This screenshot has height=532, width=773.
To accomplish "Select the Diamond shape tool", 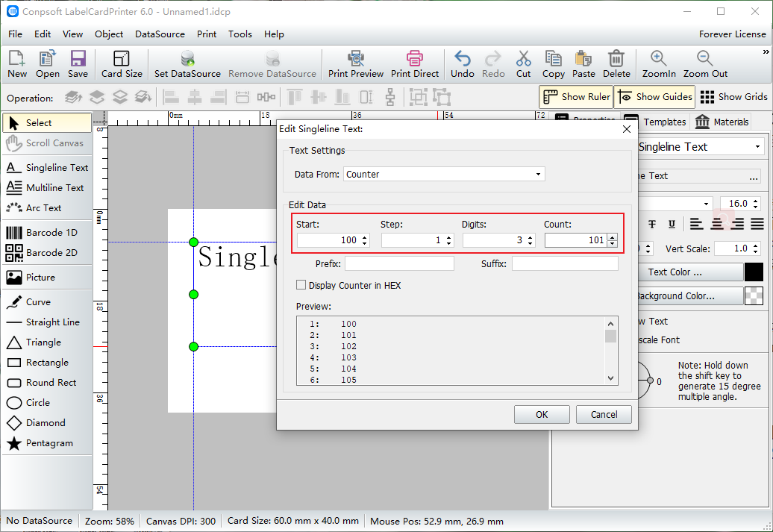I will [x=47, y=423].
